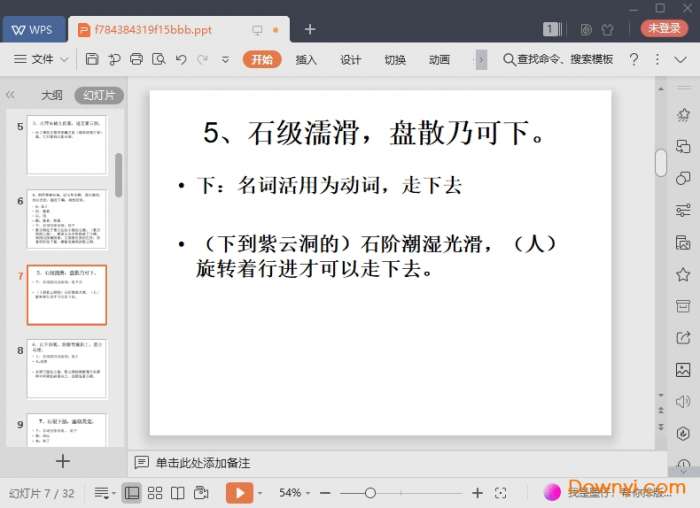
Task: Click the slideshow settings icon in status bar
Action: click(201, 492)
